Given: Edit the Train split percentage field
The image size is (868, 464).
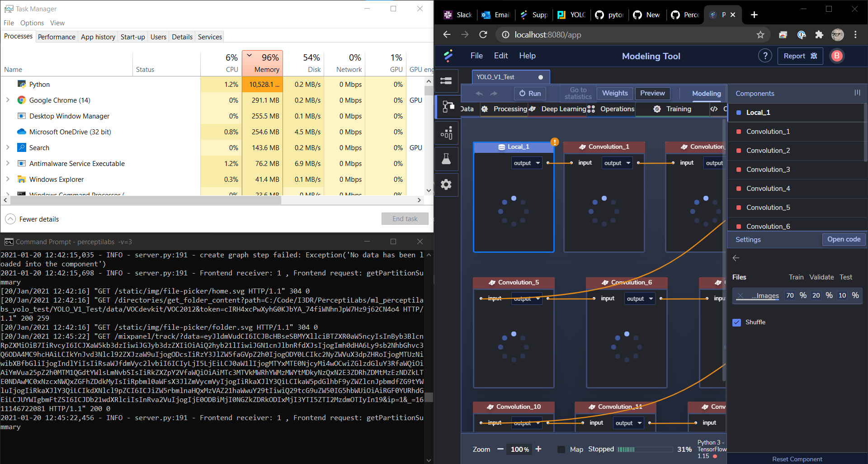Looking at the screenshot, I should click(790, 295).
